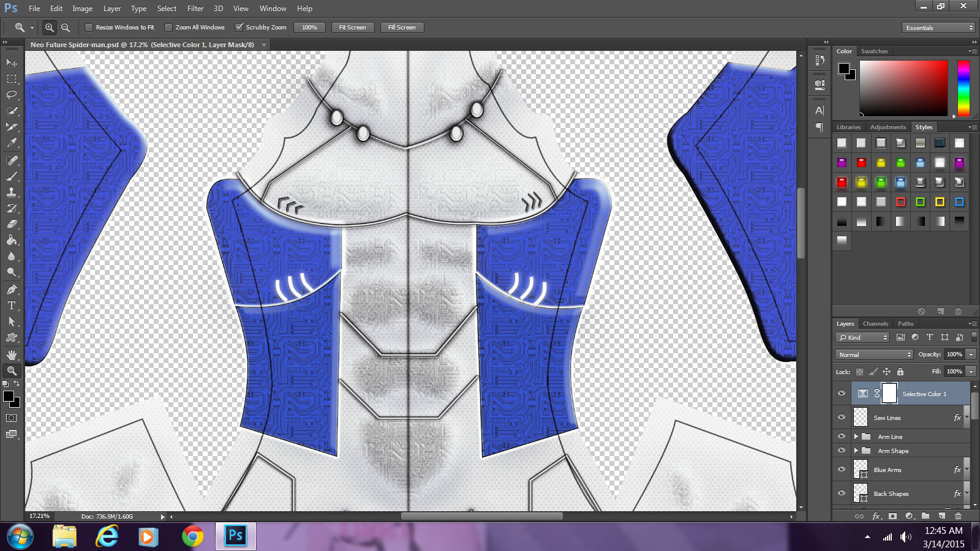Switch to the Adjustments tab

click(888, 127)
